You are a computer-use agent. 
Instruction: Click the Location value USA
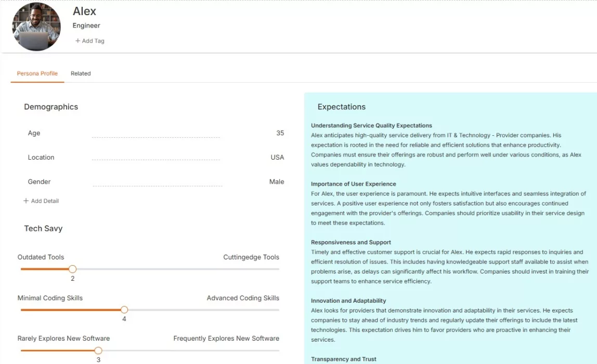(x=277, y=157)
